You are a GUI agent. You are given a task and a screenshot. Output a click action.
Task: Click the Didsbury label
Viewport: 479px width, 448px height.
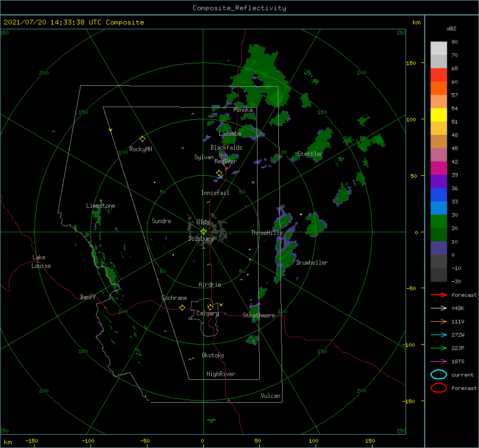[201, 239]
